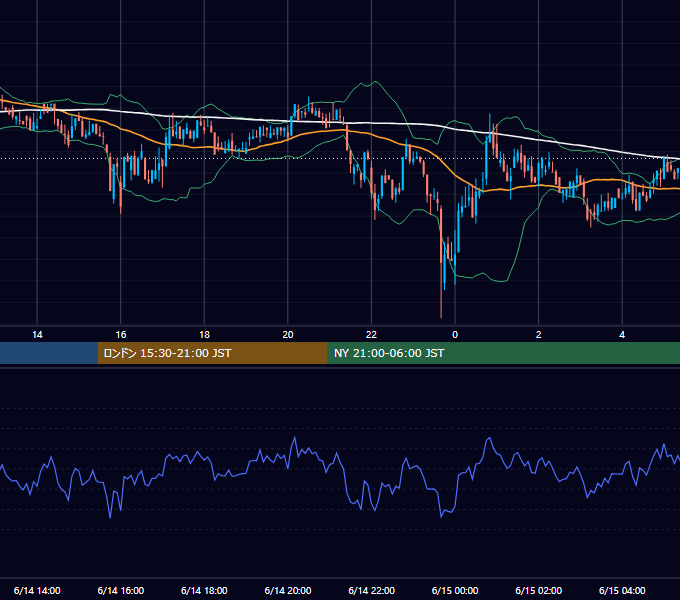Click the 6/15 00:00 date label
This screenshot has width=680, height=600.
(455, 590)
